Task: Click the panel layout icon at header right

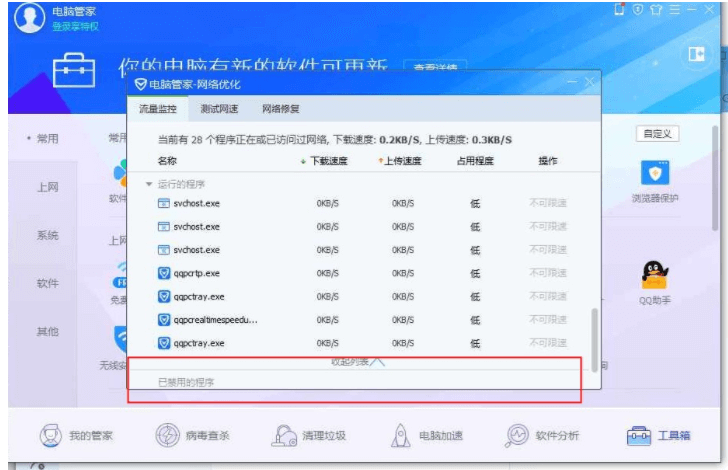Action: pyautogui.click(x=696, y=54)
